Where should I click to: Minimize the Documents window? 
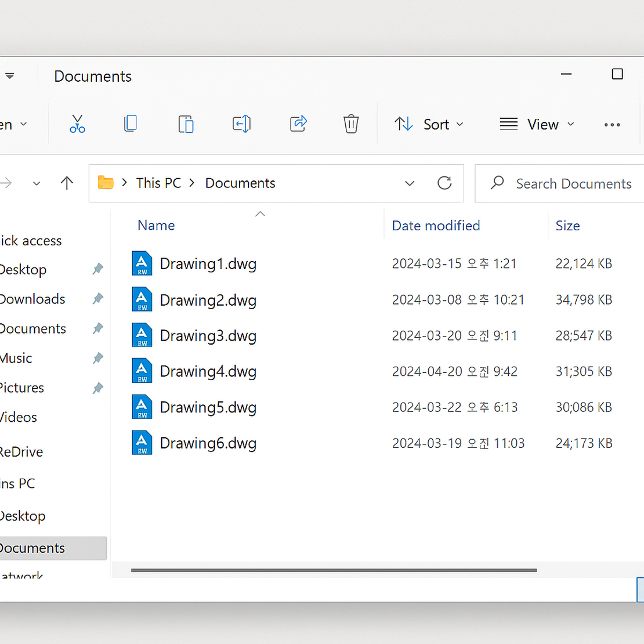coord(566,74)
